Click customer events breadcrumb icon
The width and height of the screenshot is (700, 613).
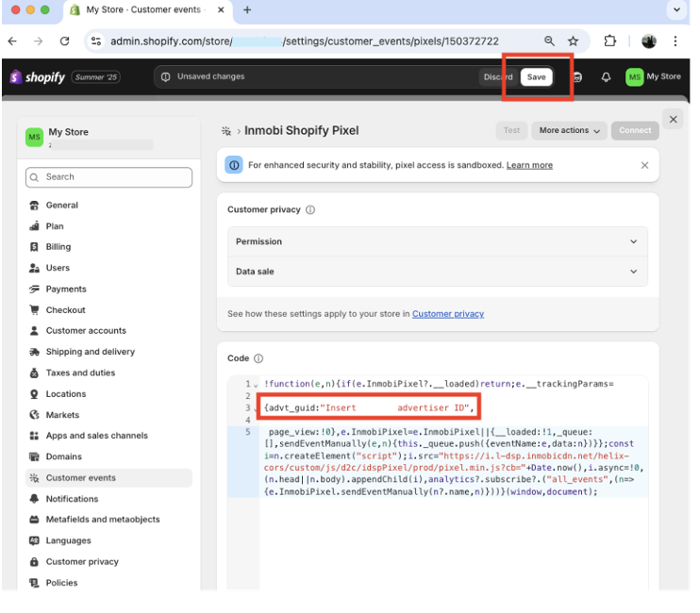(x=226, y=131)
